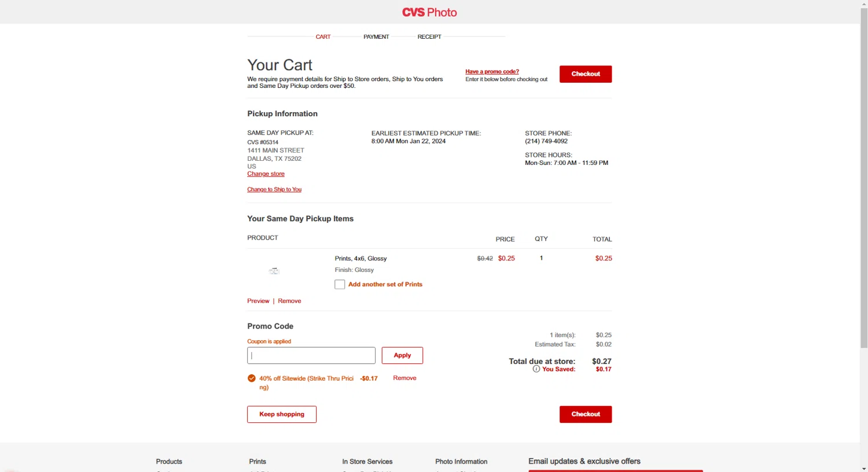
Task: Click the Estimated Tax $0.02 value
Action: click(x=604, y=344)
